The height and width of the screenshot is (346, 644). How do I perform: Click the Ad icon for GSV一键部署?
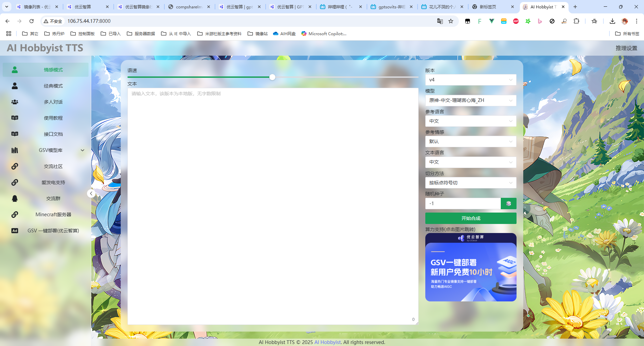(15, 231)
